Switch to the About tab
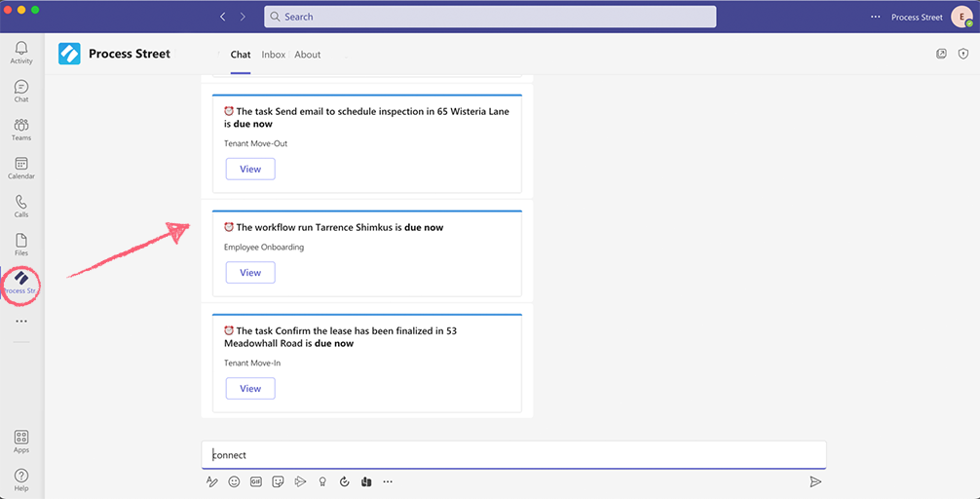 coord(308,55)
